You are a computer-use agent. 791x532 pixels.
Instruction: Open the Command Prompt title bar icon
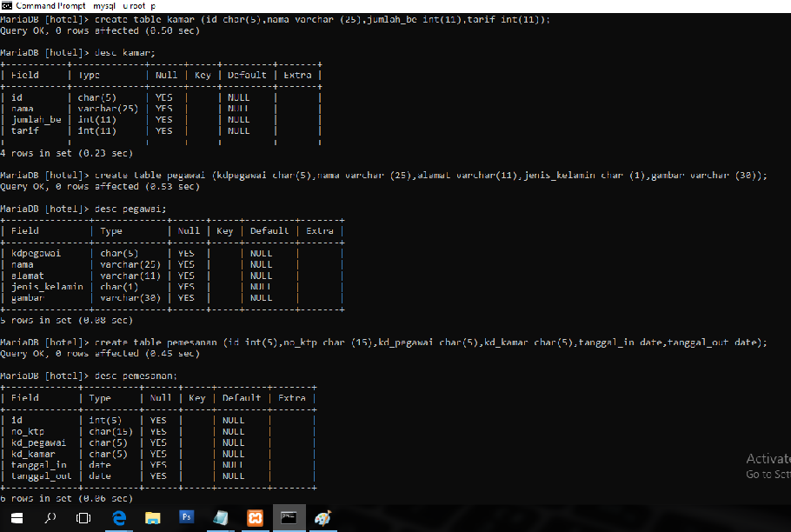point(6,5)
